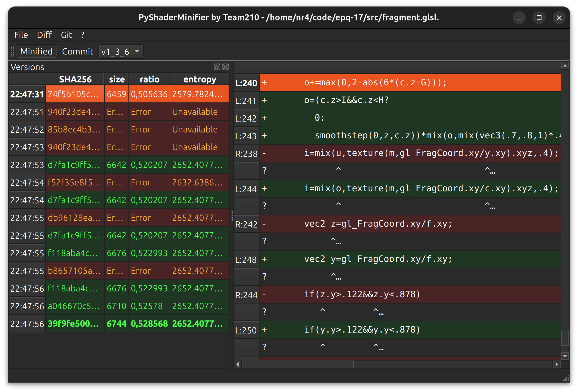Click the scroll down arrow of diff view
Viewport: 578px width, 392px height.
[x=565, y=356]
